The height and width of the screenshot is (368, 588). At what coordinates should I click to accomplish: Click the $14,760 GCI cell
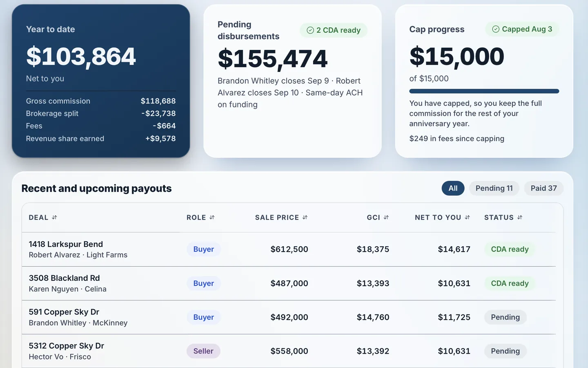click(373, 317)
